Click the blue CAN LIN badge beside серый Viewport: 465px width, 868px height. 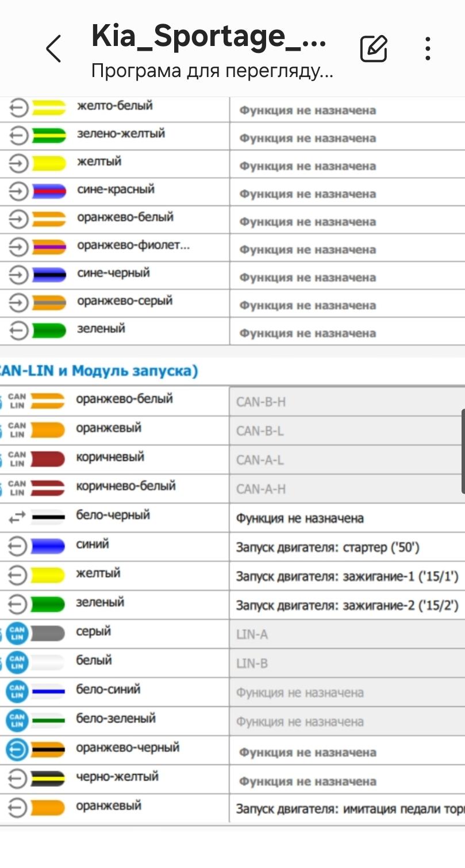pos(17,633)
